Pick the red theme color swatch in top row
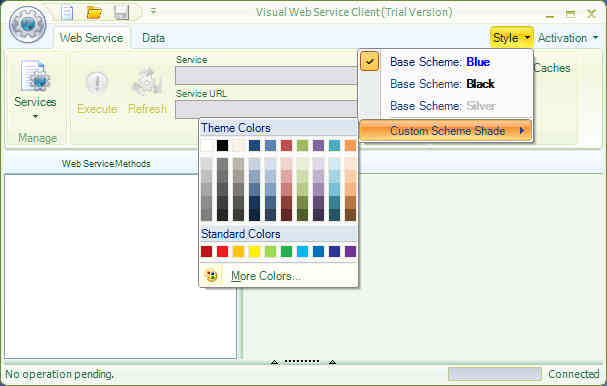607x386 pixels. (286, 146)
